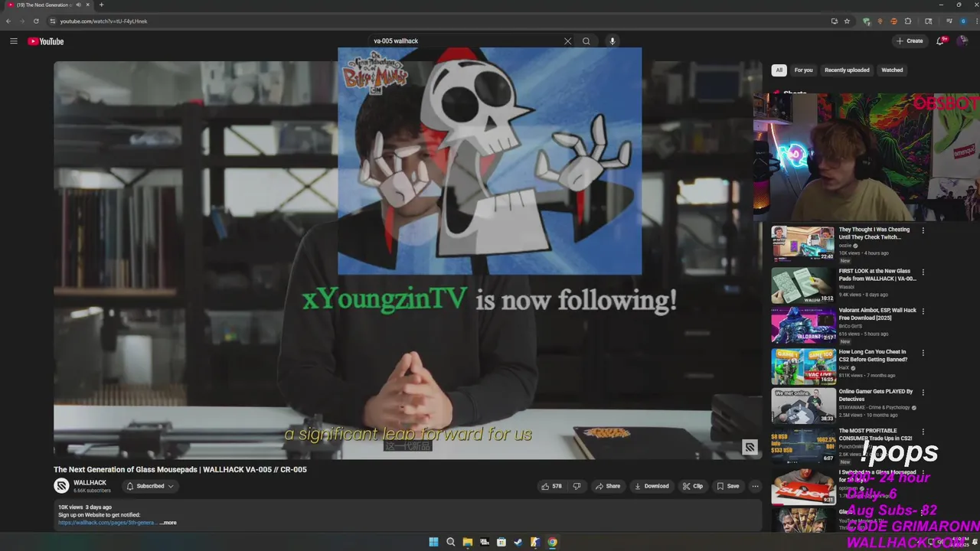Open 'THE MOST PROFITABLE CONSUMER Trade Ups' video
Image resolution: width=980 pixels, height=551 pixels.
click(x=875, y=434)
